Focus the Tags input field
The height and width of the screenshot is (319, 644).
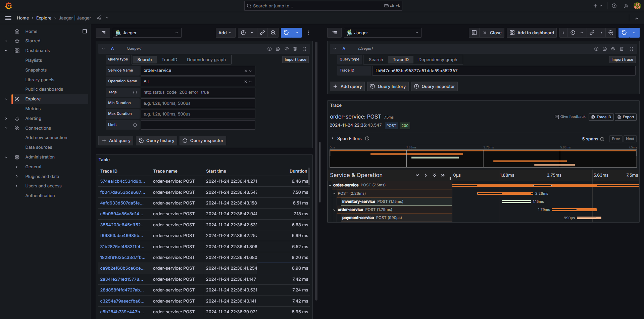[198, 92]
